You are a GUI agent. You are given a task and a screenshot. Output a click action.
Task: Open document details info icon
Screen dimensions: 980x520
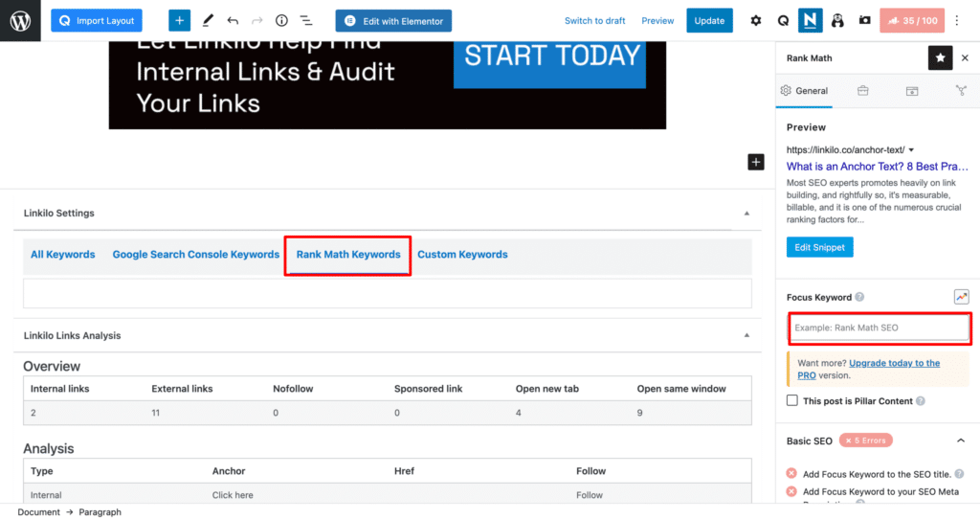tap(282, 21)
